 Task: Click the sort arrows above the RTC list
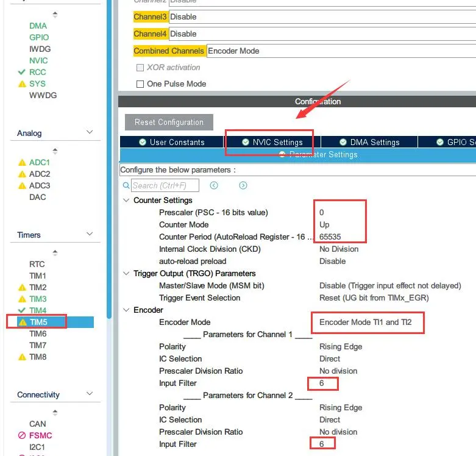[x=55, y=252]
